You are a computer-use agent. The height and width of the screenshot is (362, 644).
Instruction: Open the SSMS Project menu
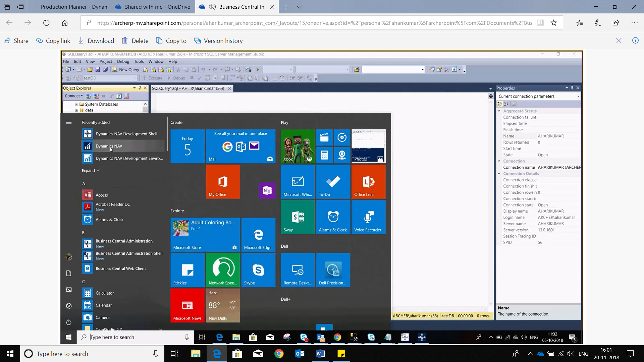pyautogui.click(x=106, y=61)
